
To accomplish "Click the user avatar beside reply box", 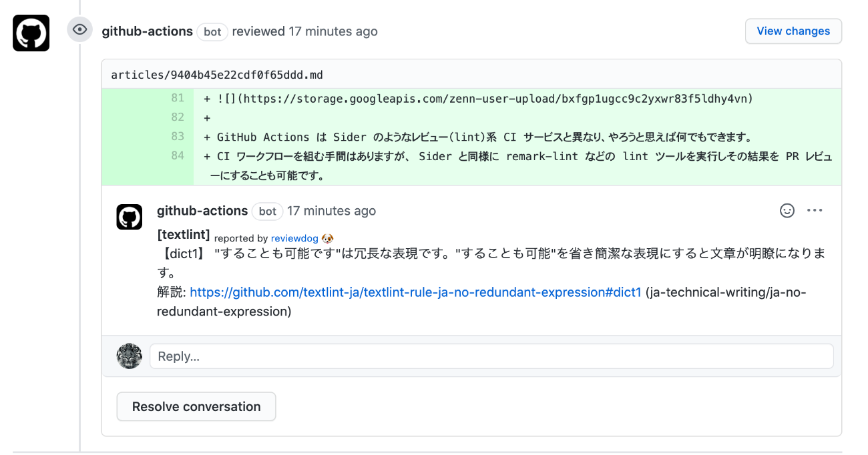I will click(130, 356).
